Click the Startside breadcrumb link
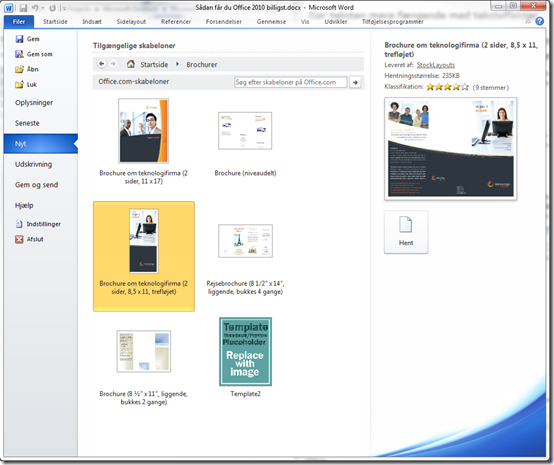Image resolution: width=554 pixels, height=465 pixels. click(x=154, y=64)
